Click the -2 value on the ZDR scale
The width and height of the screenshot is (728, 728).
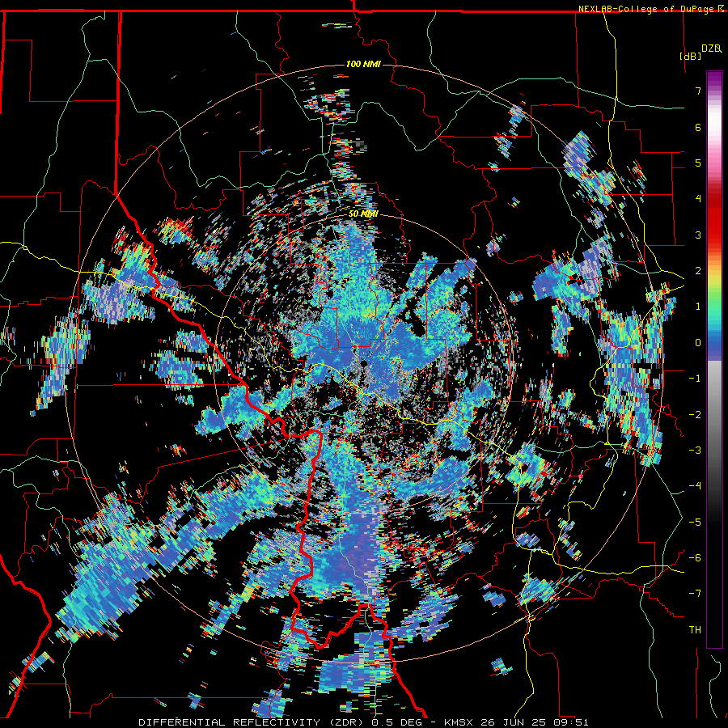(x=695, y=415)
